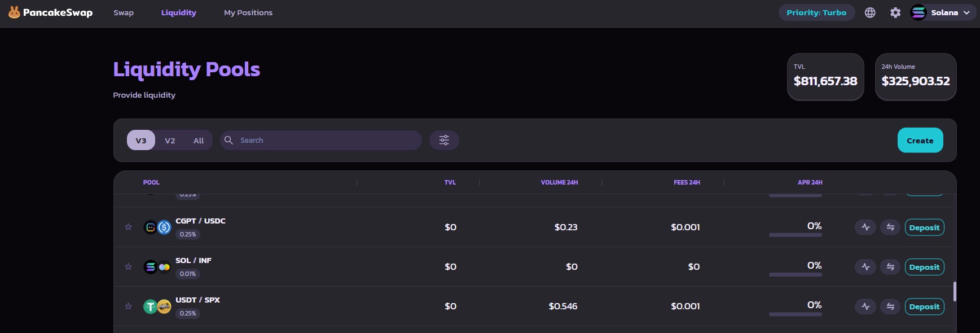Expand the Solana network dropdown
This screenshot has width=980, height=333.
click(x=943, y=12)
